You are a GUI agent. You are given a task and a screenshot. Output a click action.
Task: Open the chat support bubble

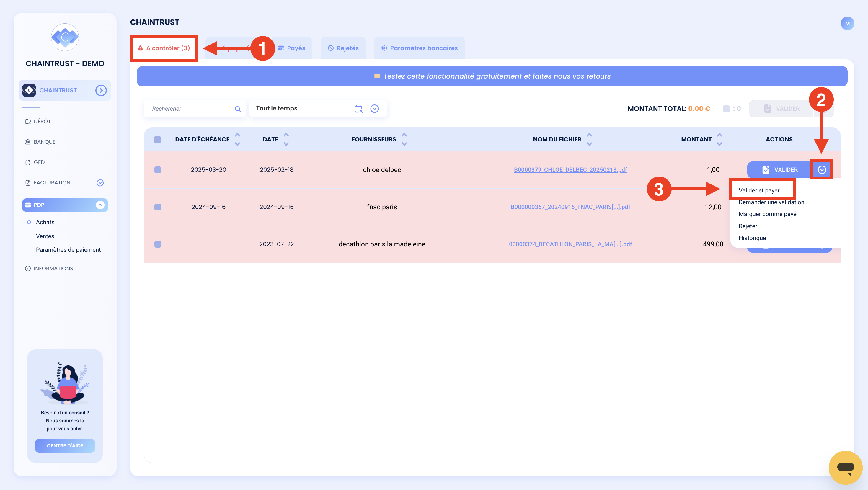click(845, 468)
